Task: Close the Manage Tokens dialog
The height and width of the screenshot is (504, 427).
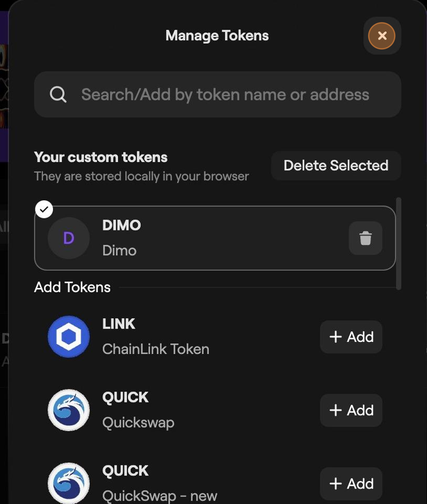Action: click(x=382, y=36)
